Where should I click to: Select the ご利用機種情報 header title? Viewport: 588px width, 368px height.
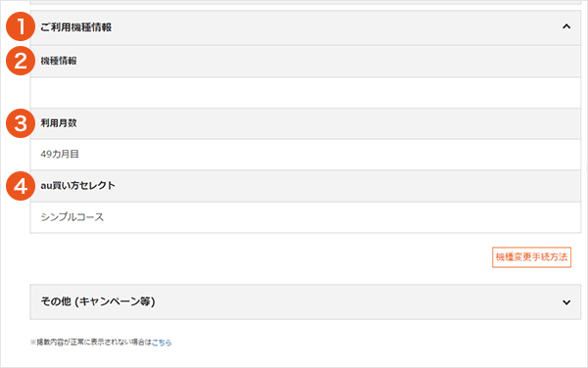pos(75,27)
